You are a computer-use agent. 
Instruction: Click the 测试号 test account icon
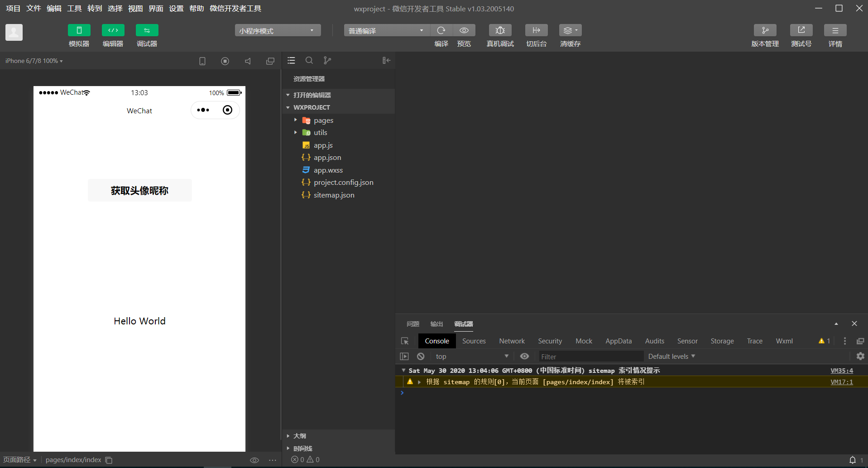pyautogui.click(x=801, y=30)
